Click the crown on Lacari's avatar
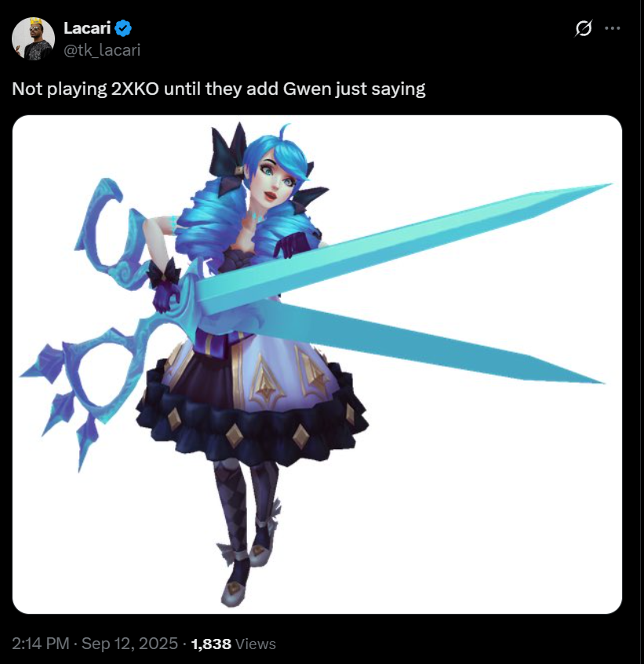The height and width of the screenshot is (664, 644). pyautogui.click(x=35, y=20)
